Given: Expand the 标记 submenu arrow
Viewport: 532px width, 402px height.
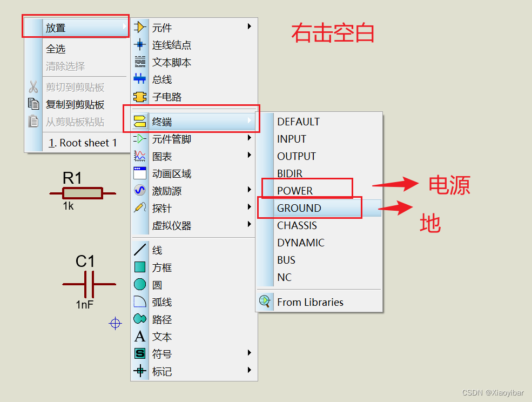Looking at the screenshot, I should 250,370.
